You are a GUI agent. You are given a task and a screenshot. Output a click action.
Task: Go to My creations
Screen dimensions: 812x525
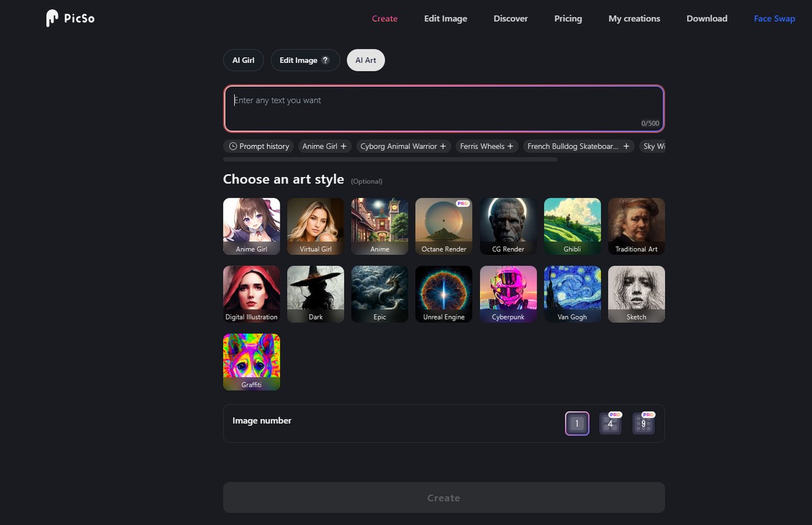coord(634,18)
